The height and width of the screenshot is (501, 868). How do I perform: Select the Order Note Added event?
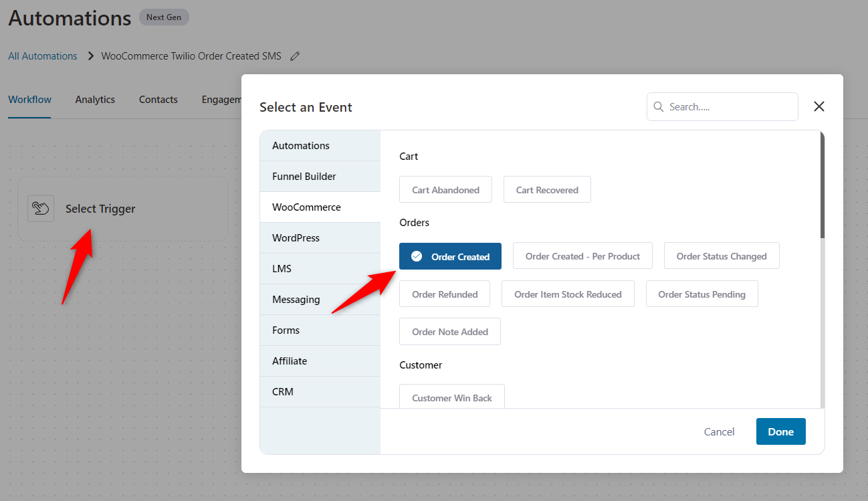coord(450,332)
